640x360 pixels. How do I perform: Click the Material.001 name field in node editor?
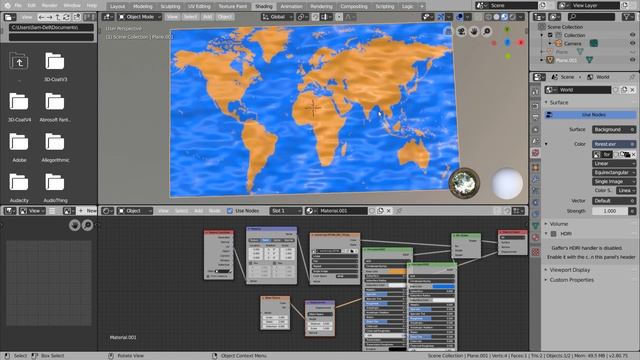(x=343, y=211)
